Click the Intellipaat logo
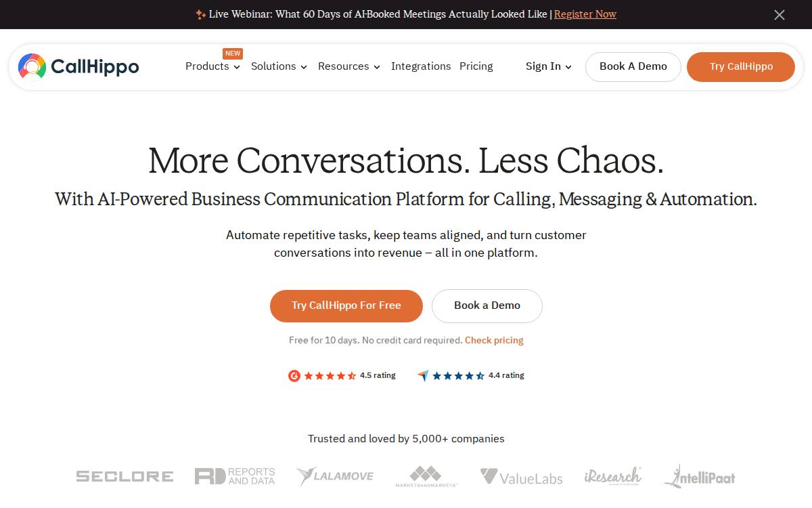The image size is (812, 508). click(x=699, y=476)
